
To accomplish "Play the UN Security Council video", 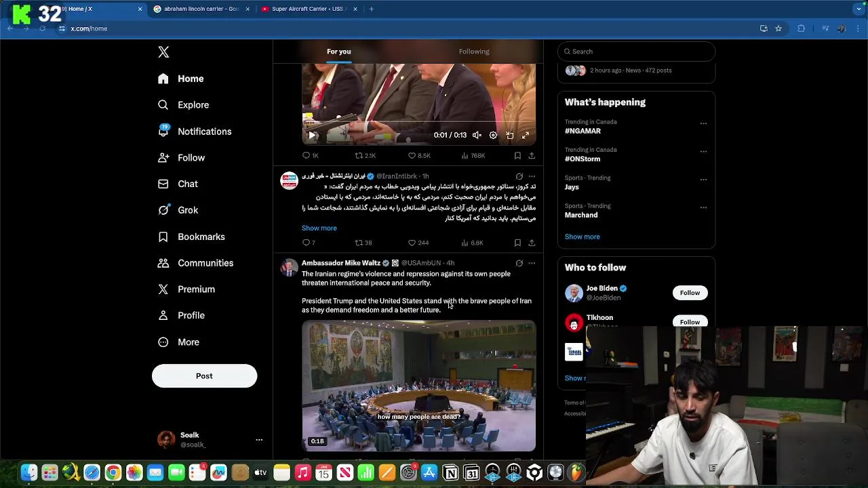I will tap(418, 386).
